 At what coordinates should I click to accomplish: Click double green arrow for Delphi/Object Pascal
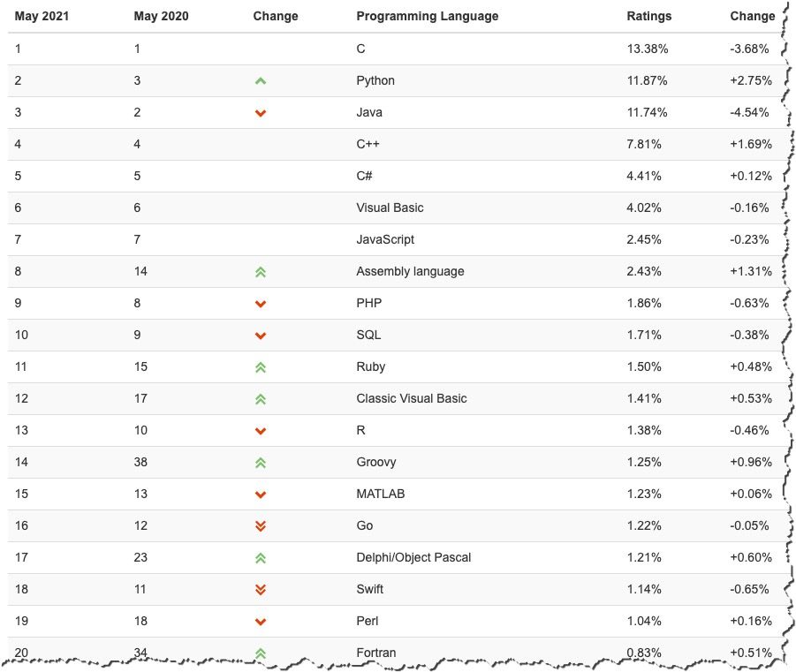261,558
